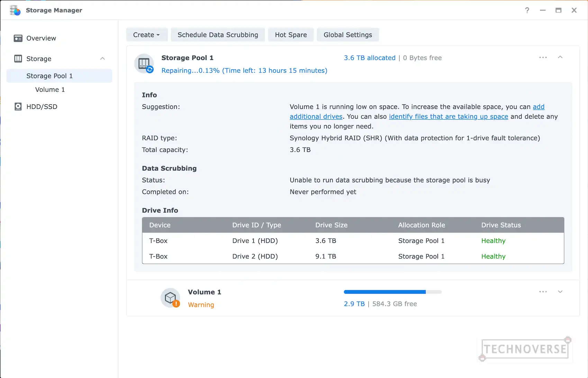This screenshot has width=588, height=378.
Task: Follow 'identify files that are taking up space' link
Action: (449, 117)
